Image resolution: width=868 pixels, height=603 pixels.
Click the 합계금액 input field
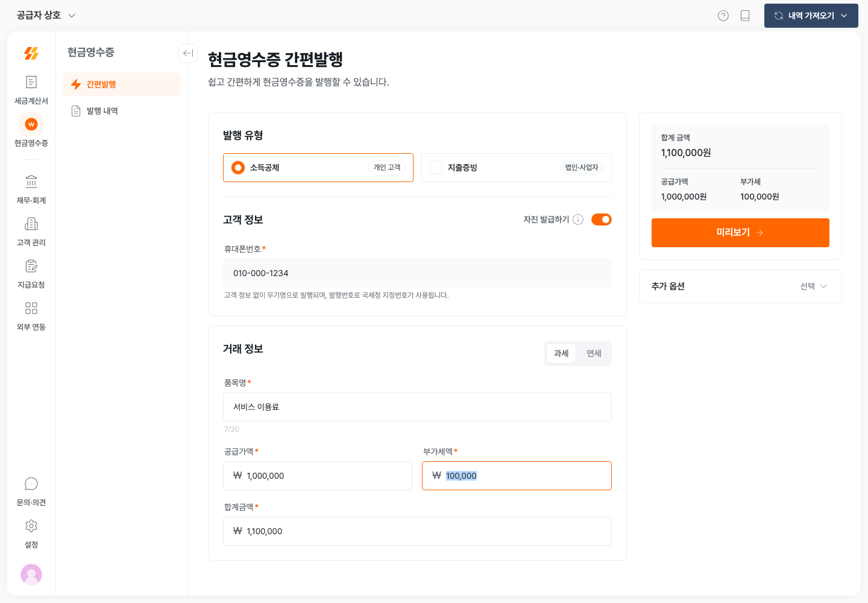coord(417,531)
